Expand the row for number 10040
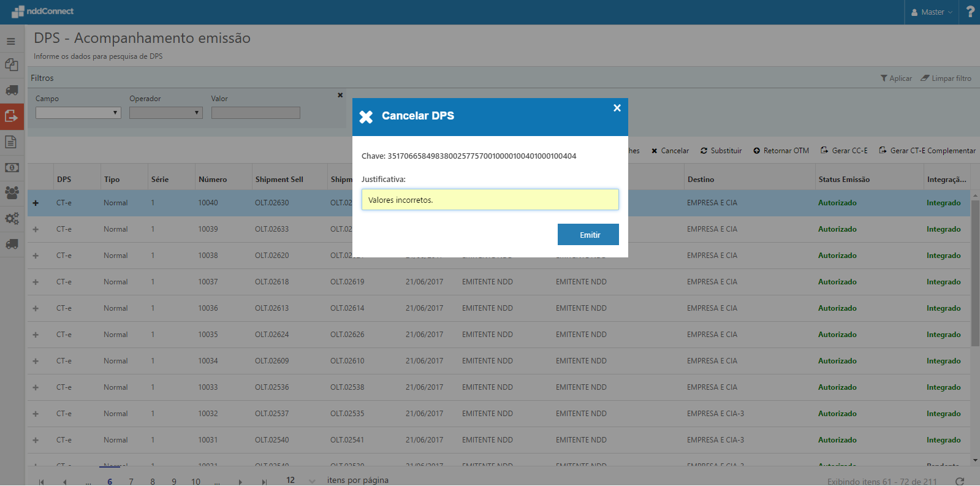This screenshot has width=980, height=486. coord(36,203)
